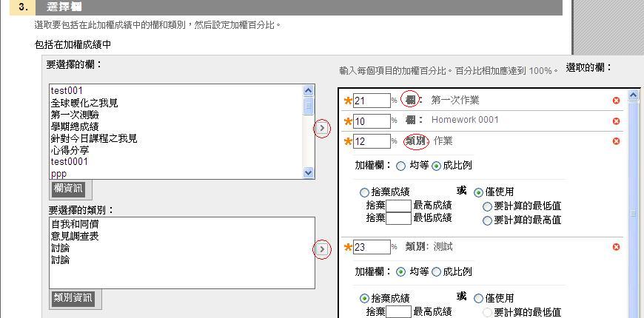This screenshot has height=318, width=644.
Task: Open 欄資訊 column info button
Action: click(x=67, y=189)
